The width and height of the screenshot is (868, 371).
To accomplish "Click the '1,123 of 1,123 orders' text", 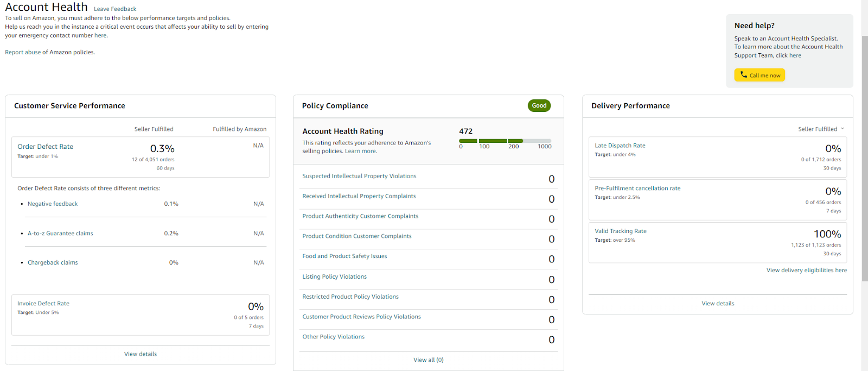I will 816,245.
